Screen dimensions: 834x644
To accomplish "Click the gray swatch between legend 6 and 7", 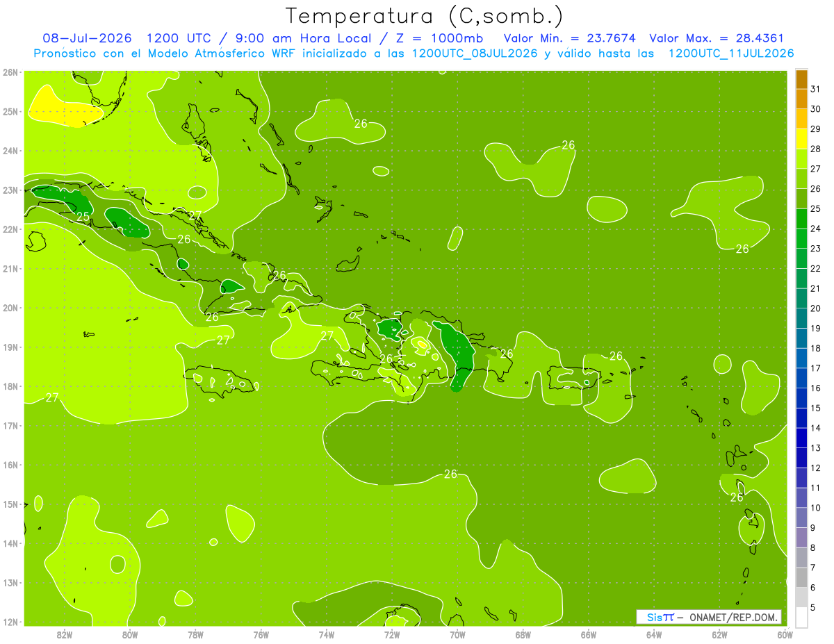I will click(801, 577).
